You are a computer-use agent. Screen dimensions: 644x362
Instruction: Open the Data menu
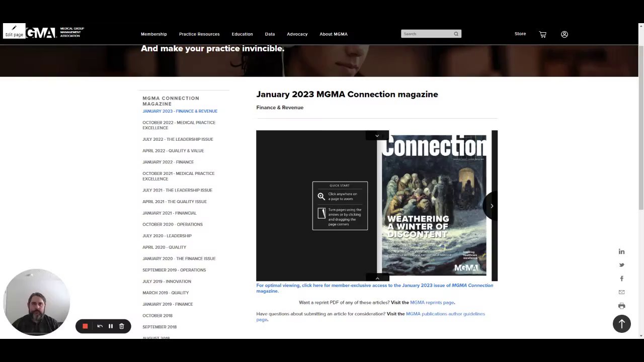(270, 34)
